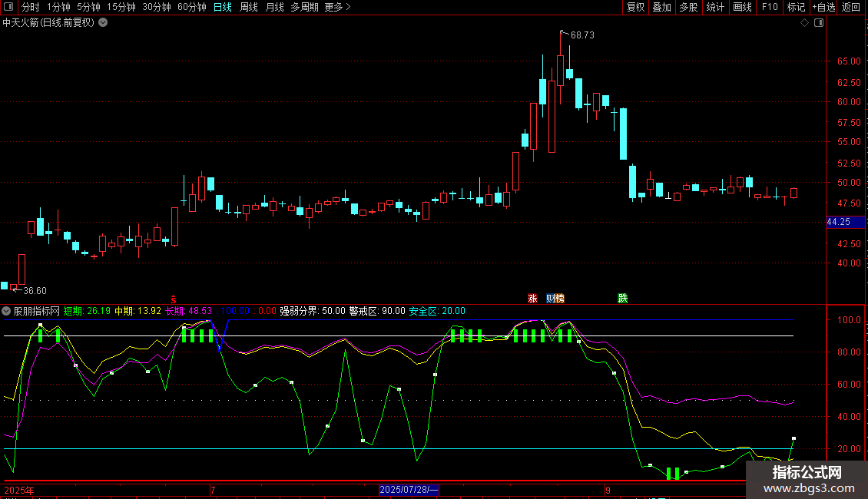868x499 pixels.
Task: Click the red 涨 event marker
Action: [x=532, y=298]
